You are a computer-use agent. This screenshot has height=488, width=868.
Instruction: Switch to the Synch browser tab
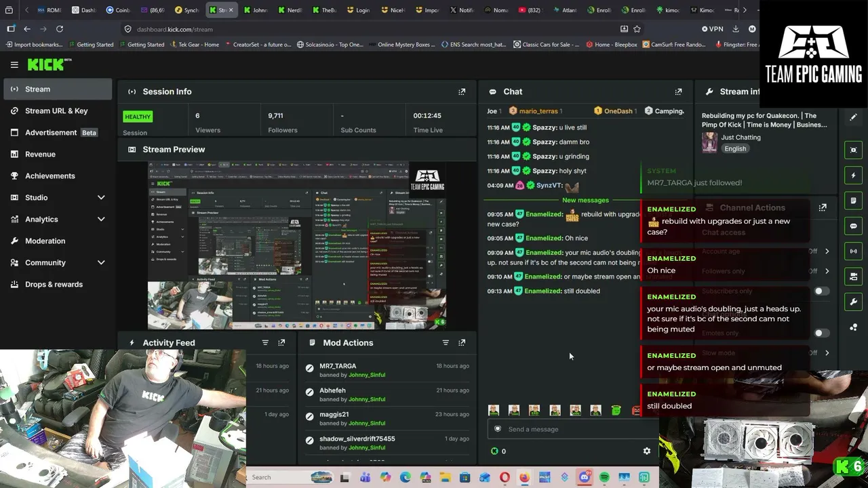pyautogui.click(x=186, y=10)
